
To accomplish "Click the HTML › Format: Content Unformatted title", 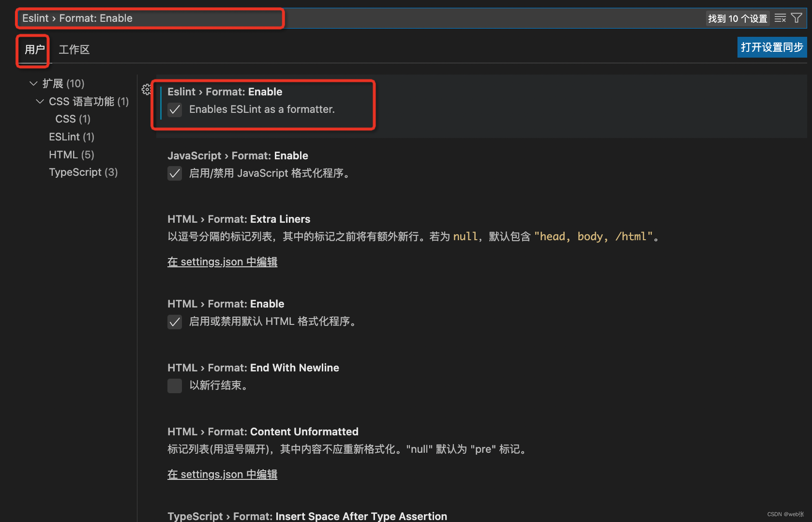I will click(x=263, y=432).
